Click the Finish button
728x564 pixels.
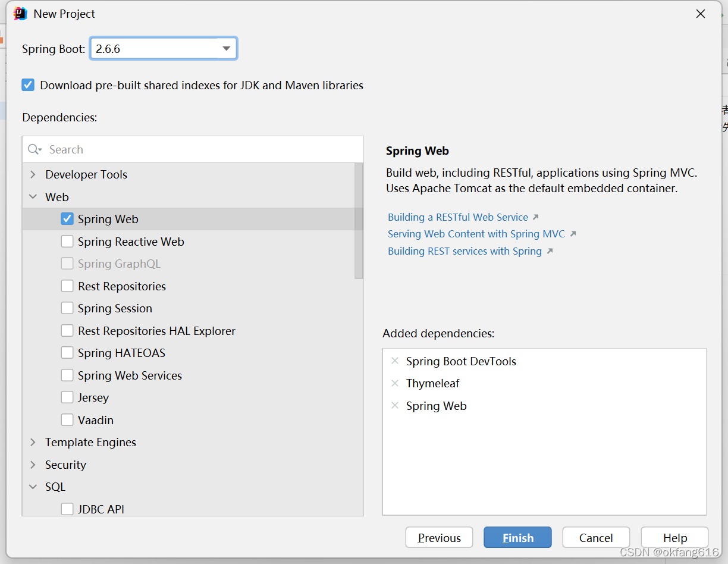pos(517,538)
